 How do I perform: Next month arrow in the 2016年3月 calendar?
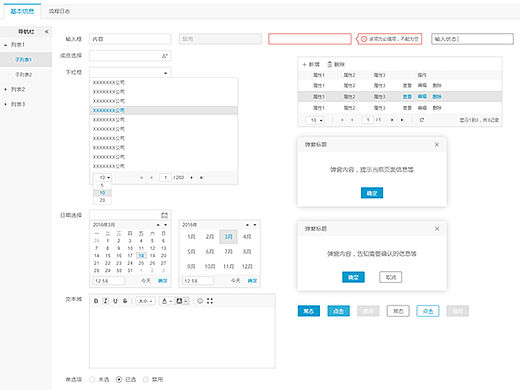pyautogui.click(x=165, y=225)
